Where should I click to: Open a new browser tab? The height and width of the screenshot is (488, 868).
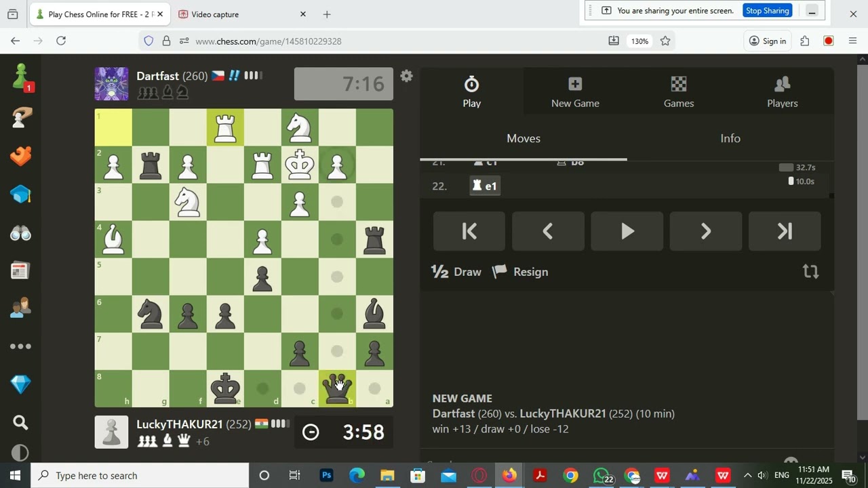(327, 14)
